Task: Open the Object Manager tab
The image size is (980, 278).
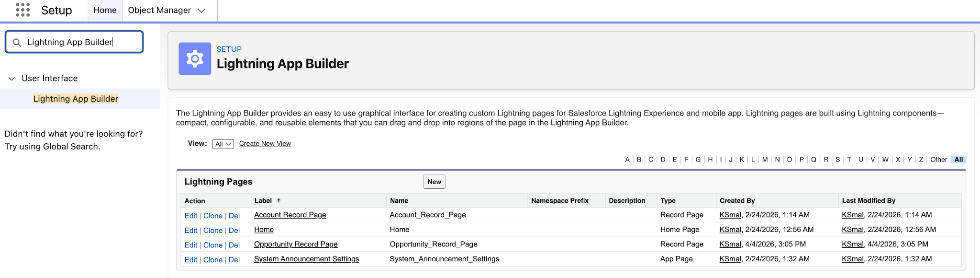Action: pos(159,10)
